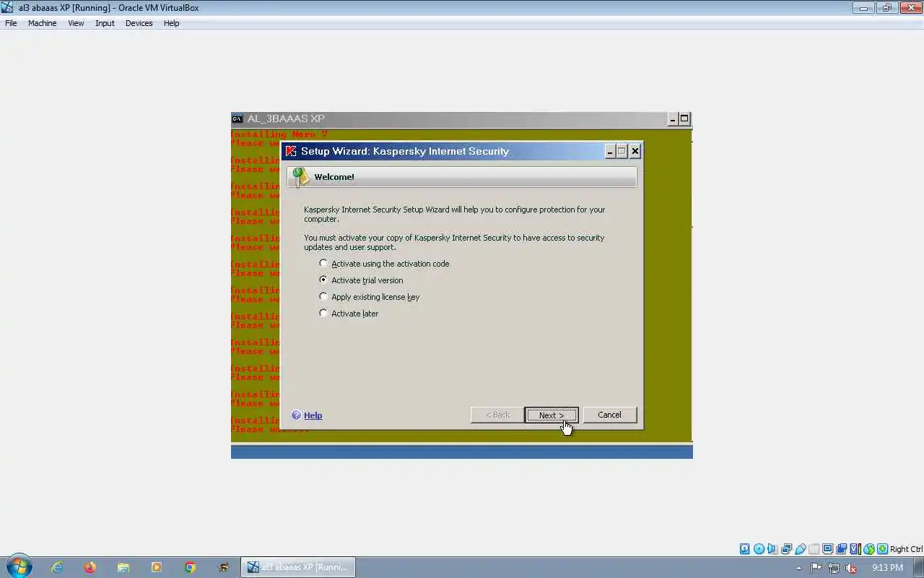
Task: Click VirtualBox CPU virtualization status icon
Action: tap(855, 549)
